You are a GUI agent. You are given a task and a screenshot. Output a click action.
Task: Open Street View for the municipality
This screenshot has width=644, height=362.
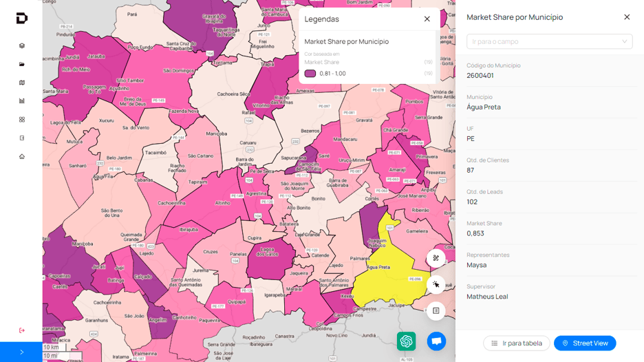click(585, 343)
